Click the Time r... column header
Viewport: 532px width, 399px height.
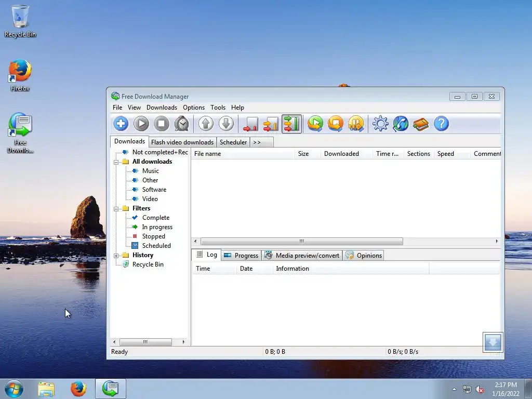tap(388, 154)
